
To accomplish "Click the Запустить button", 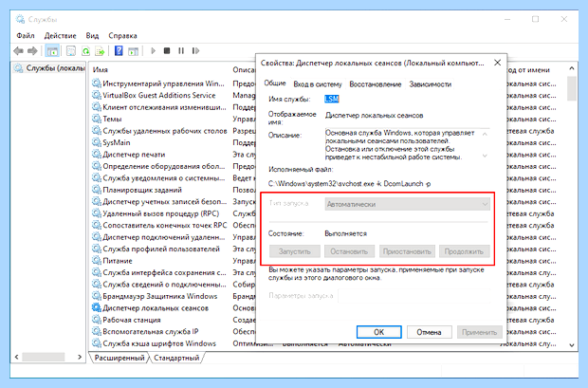I will click(295, 251).
